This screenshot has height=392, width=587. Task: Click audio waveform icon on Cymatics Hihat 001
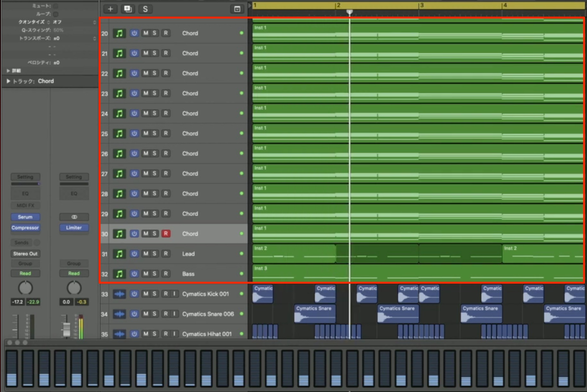point(119,334)
